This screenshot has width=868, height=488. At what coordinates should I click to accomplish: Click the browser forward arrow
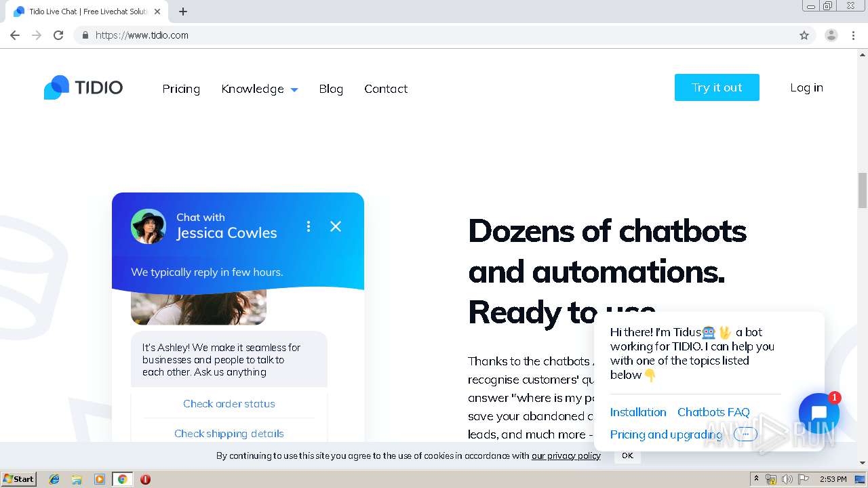pos(37,35)
